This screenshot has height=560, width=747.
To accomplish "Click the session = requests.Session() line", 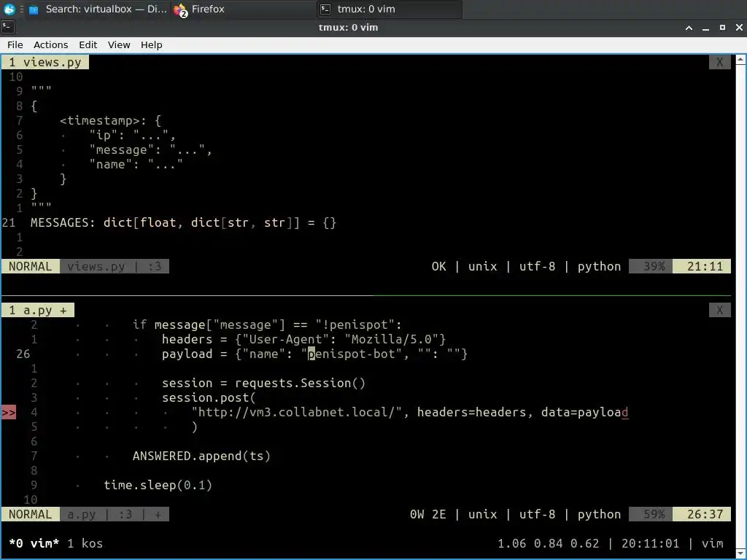I will pyautogui.click(x=263, y=384).
